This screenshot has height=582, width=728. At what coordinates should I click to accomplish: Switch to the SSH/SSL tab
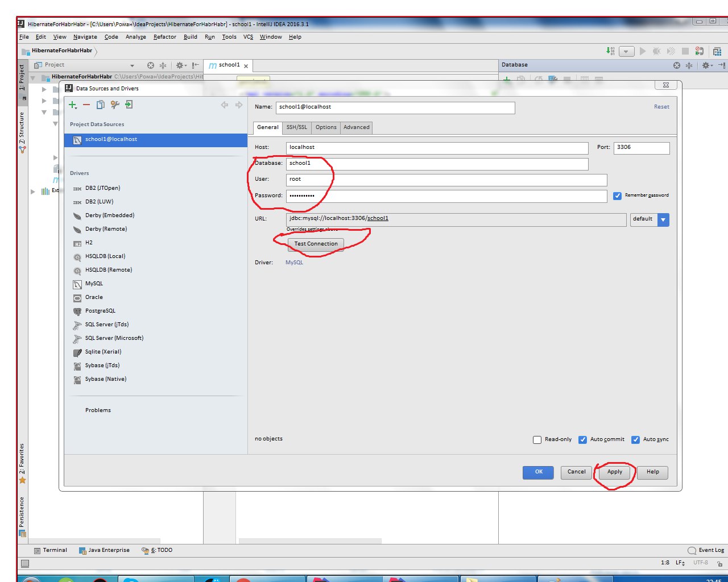pyautogui.click(x=296, y=127)
